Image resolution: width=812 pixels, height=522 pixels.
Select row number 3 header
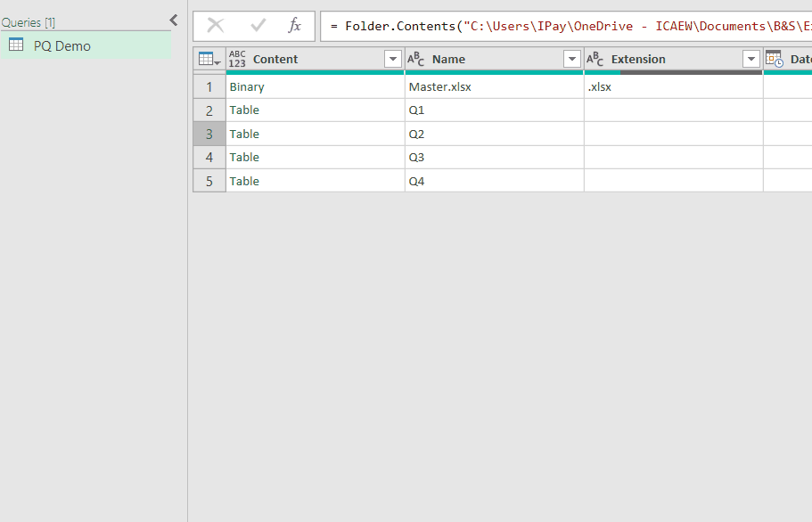[x=209, y=135]
